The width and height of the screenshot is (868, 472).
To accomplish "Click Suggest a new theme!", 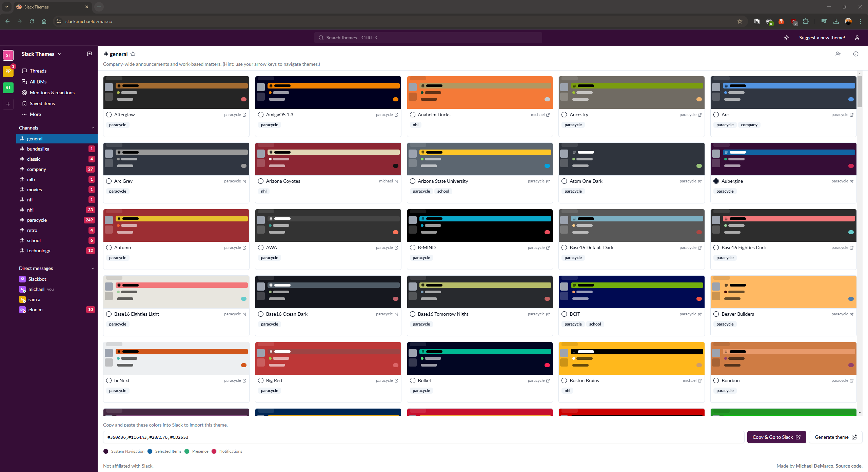I will pos(822,38).
